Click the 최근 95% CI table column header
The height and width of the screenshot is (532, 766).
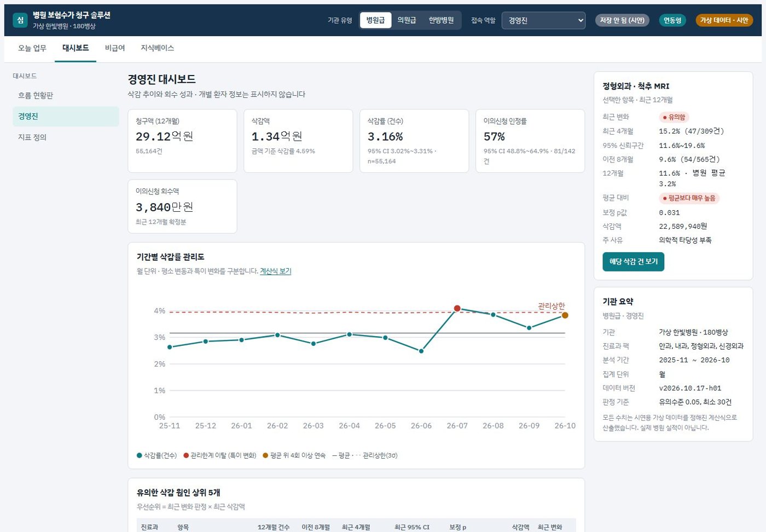tap(412, 527)
